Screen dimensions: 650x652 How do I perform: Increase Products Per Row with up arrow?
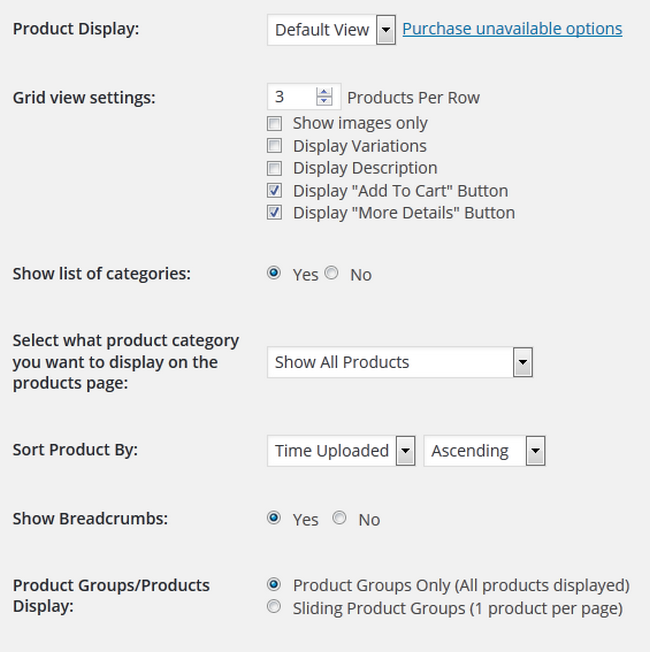(x=324, y=92)
